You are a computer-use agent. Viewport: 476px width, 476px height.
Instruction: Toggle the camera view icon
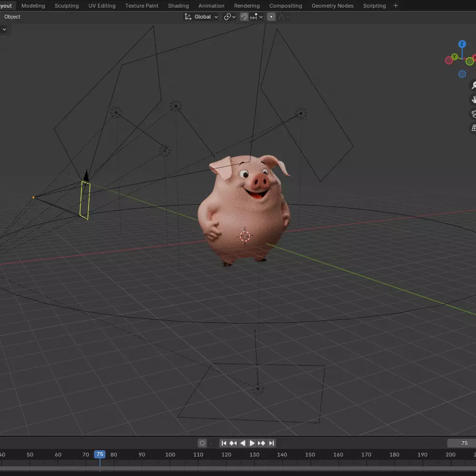(473, 114)
